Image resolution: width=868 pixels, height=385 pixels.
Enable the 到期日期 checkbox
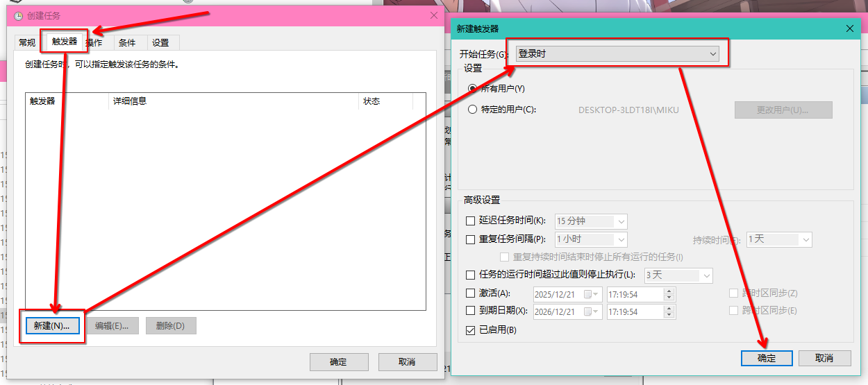[471, 311]
